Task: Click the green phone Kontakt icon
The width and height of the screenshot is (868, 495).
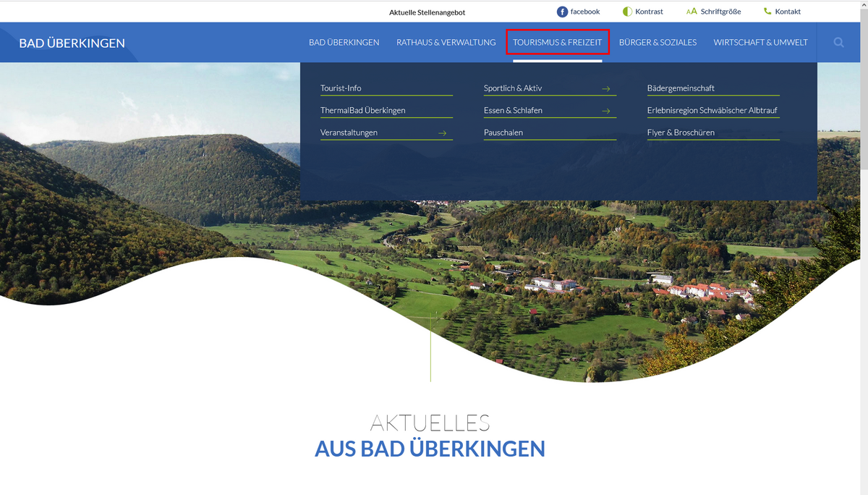Action: click(767, 12)
